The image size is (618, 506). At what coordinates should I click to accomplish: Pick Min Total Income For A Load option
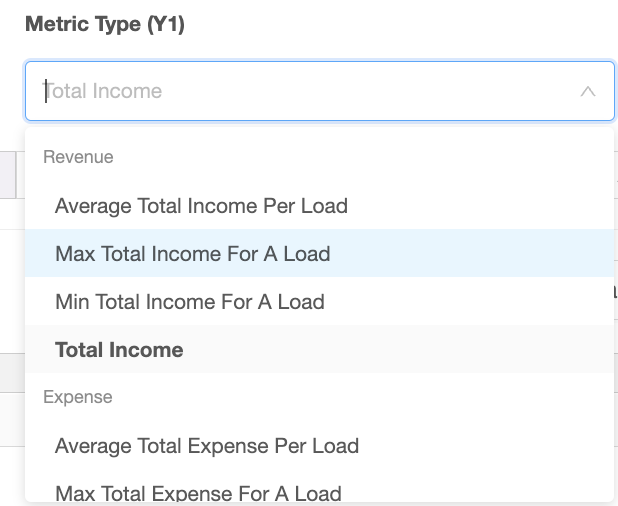(320, 301)
